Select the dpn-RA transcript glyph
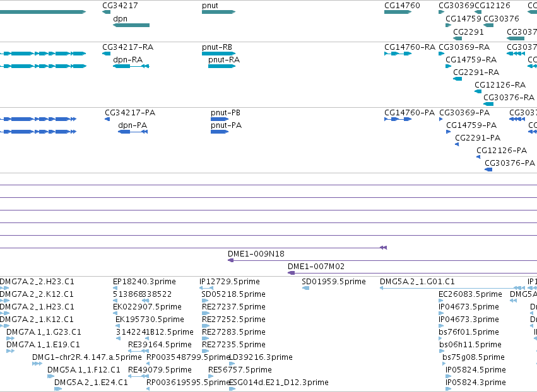537x392 pixels. (x=131, y=66)
